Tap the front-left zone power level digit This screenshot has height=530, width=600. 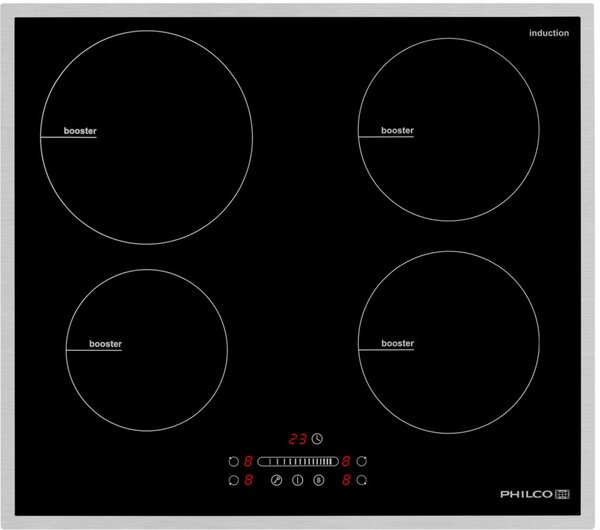click(x=248, y=480)
